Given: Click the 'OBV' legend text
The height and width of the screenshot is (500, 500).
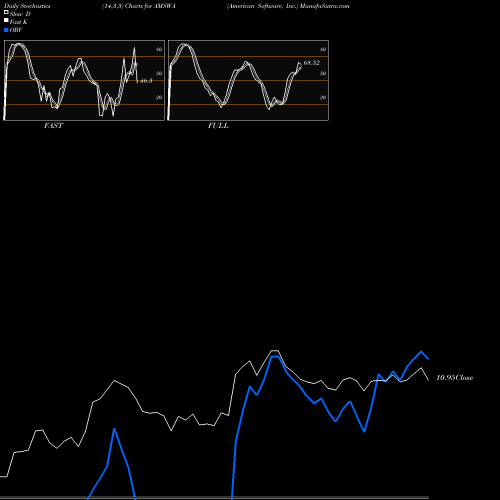Looking at the screenshot, I should [16, 30].
